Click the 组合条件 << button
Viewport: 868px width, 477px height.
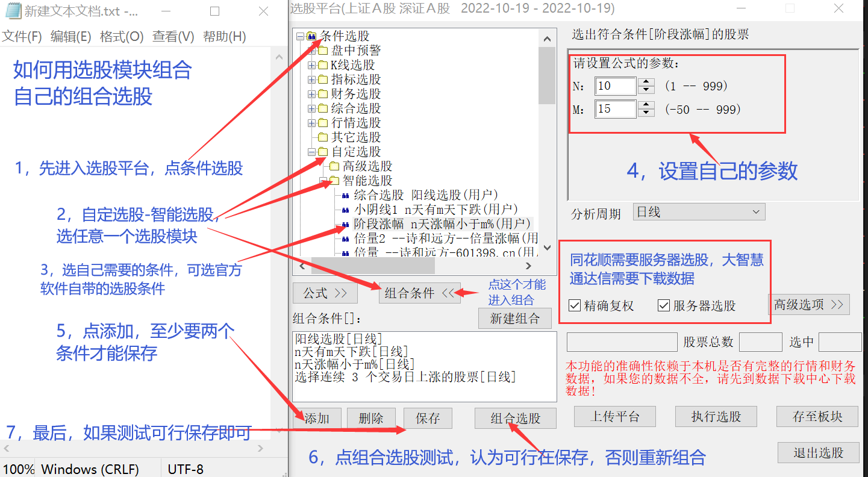pos(420,293)
